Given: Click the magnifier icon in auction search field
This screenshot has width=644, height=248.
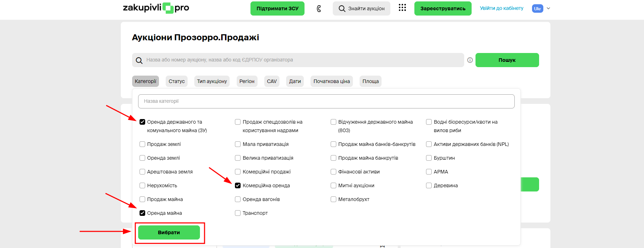Looking at the screenshot, I should pos(139,60).
